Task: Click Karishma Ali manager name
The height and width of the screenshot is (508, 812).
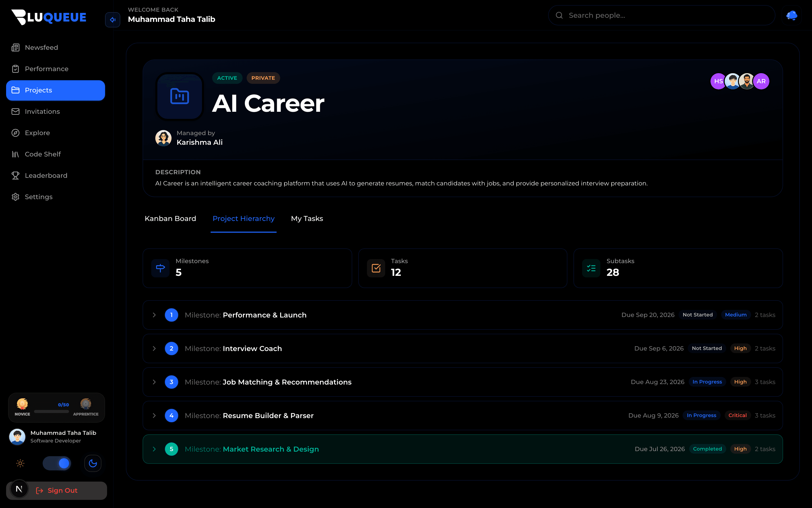Action: coord(200,142)
